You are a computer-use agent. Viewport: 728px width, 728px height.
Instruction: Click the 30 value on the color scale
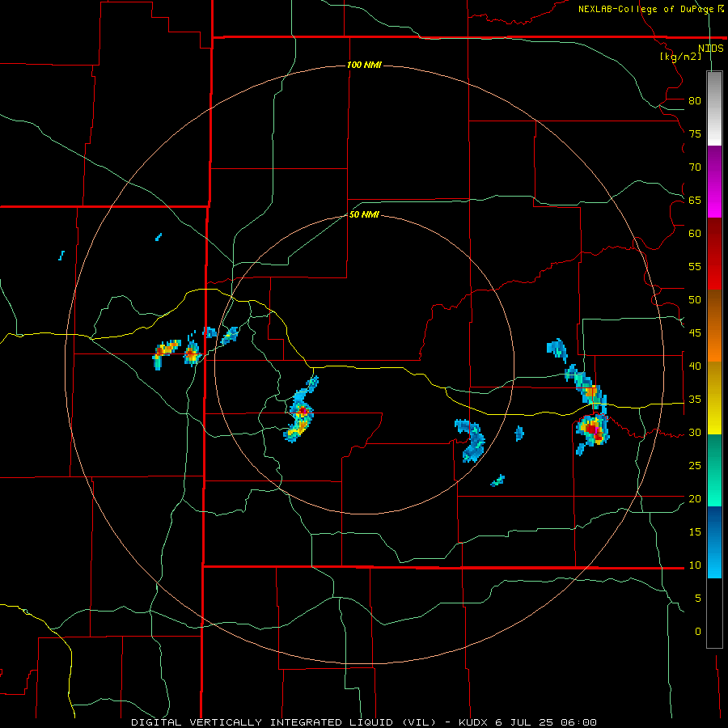[x=695, y=432]
